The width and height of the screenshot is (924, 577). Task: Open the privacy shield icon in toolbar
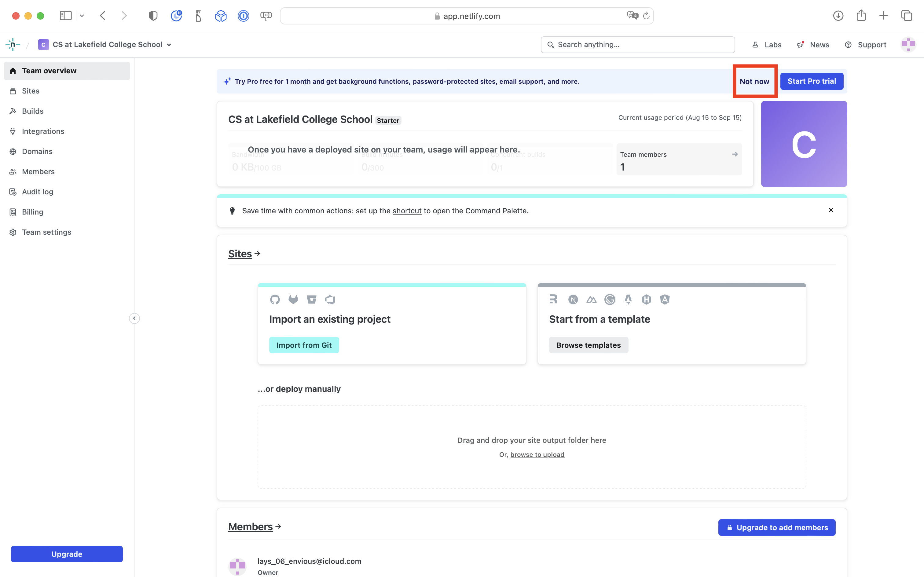153,16
